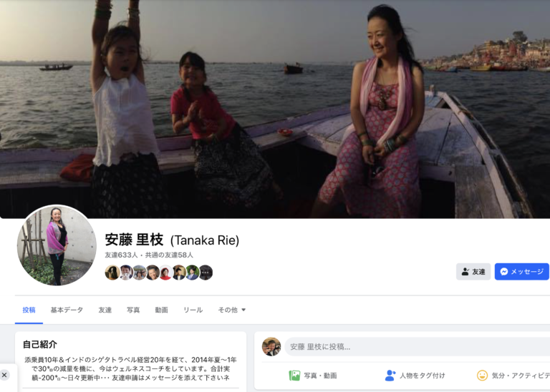The height and width of the screenshot is (392, 550).
Task: Select the green 写真・動画 photo icon
Action: click(294, 376)
